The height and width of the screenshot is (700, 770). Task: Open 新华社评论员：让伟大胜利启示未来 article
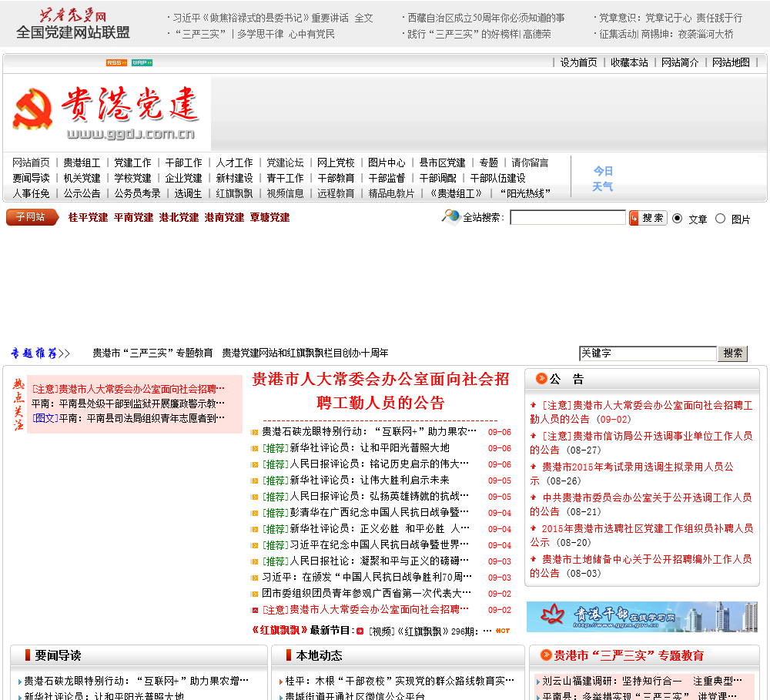pos(370,481)
